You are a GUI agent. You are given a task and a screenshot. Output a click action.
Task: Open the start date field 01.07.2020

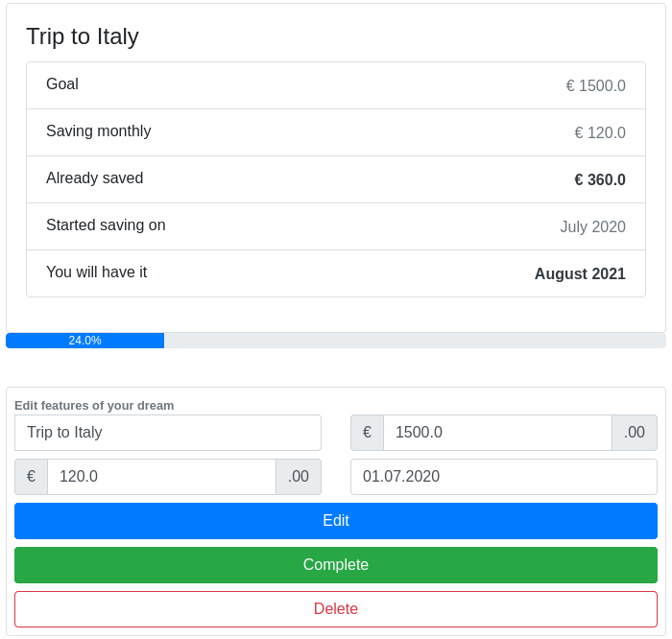tap(504, 476)
